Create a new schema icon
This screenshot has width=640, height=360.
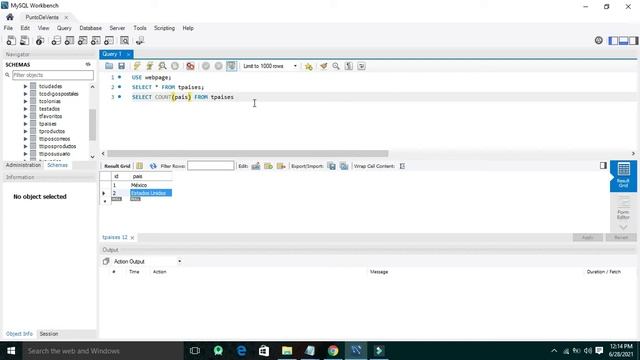56,40
